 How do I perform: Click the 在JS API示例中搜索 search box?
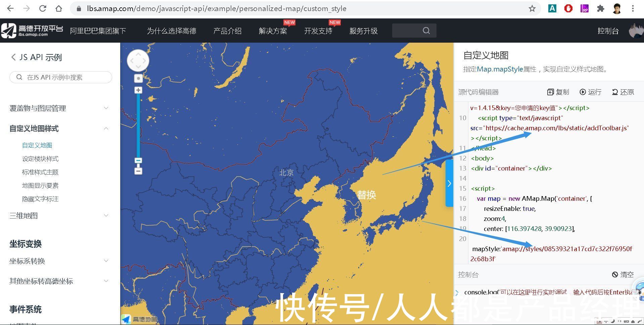click(61, 77)
